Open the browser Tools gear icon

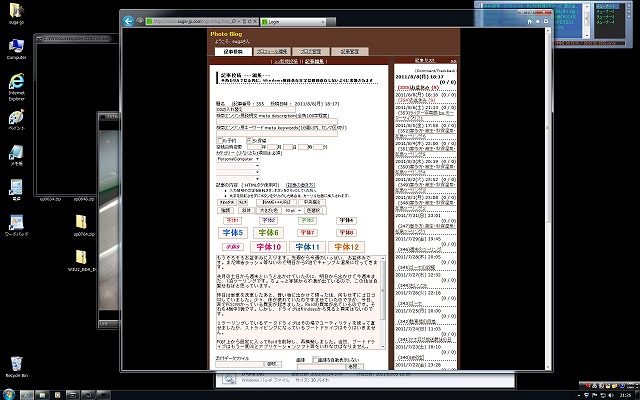click(546, 22)
